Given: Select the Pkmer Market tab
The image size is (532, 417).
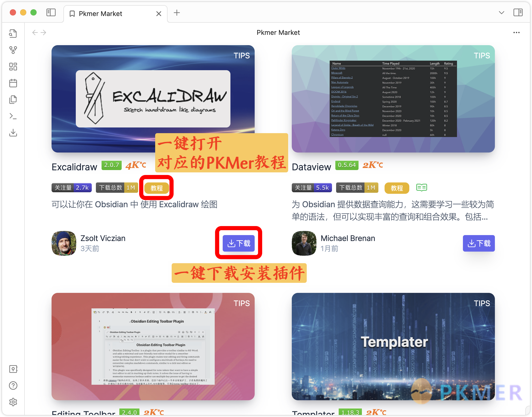Looking at the screenshot, I should [x=115, y=14].
